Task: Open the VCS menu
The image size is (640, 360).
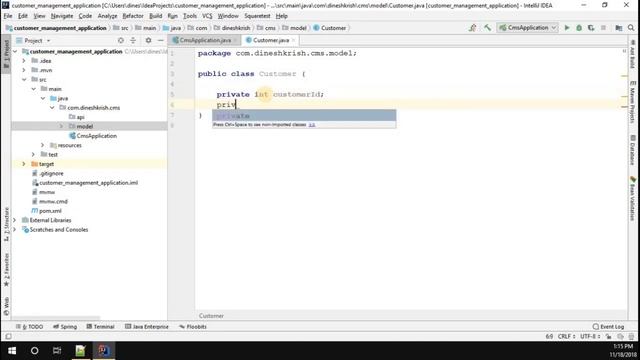Action: [207, 16]
